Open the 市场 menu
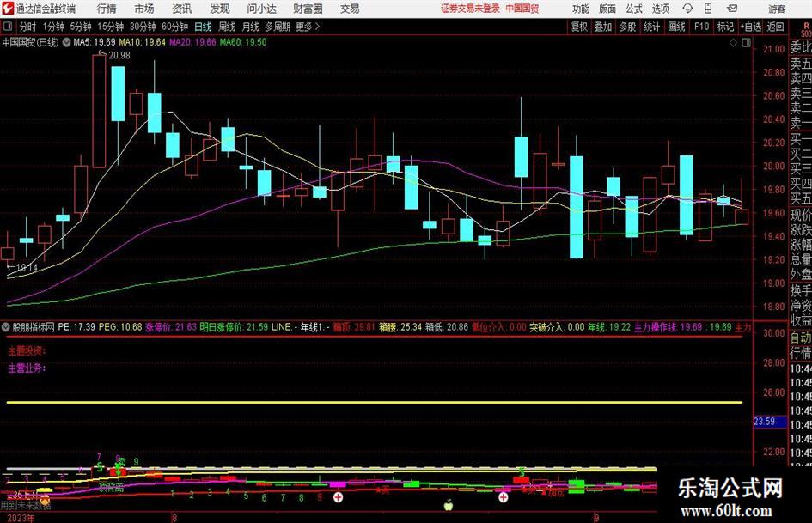The image size is (812, 523). pos(144,9)
